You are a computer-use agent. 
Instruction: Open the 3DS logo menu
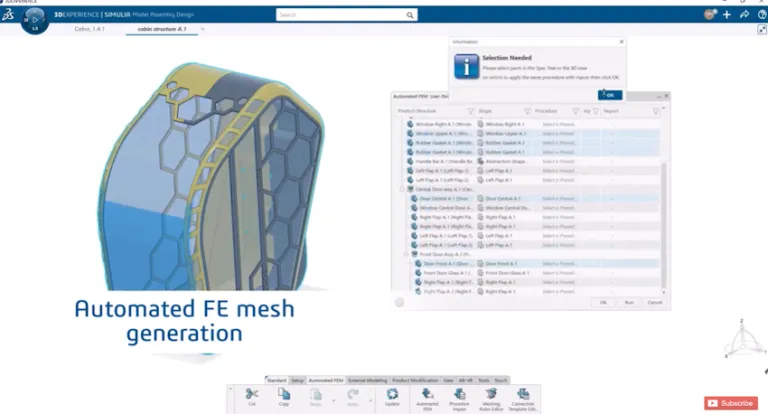coord(8,15)
